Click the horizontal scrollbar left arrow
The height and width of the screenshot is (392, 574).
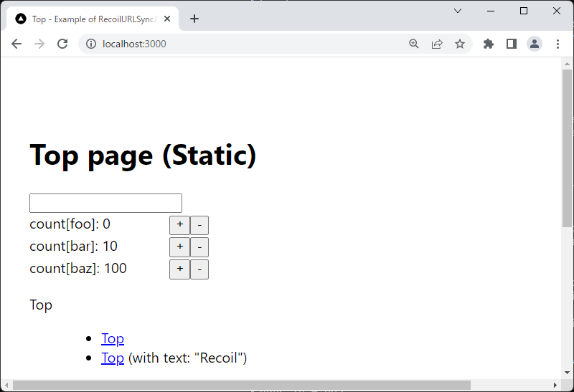6,385
